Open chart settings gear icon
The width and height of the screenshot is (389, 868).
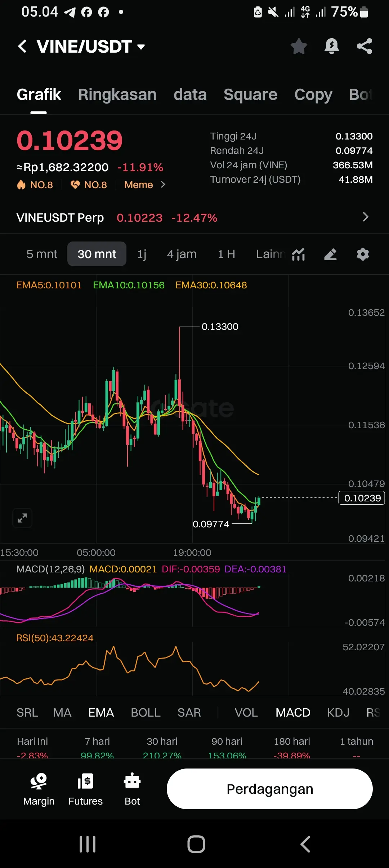[363, 254]
